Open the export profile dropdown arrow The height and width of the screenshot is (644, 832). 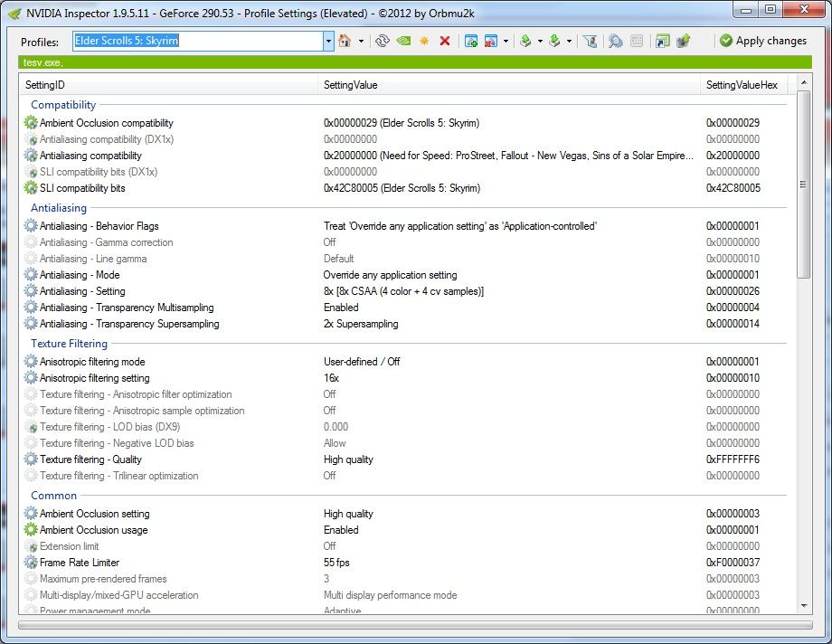point(540,41)
